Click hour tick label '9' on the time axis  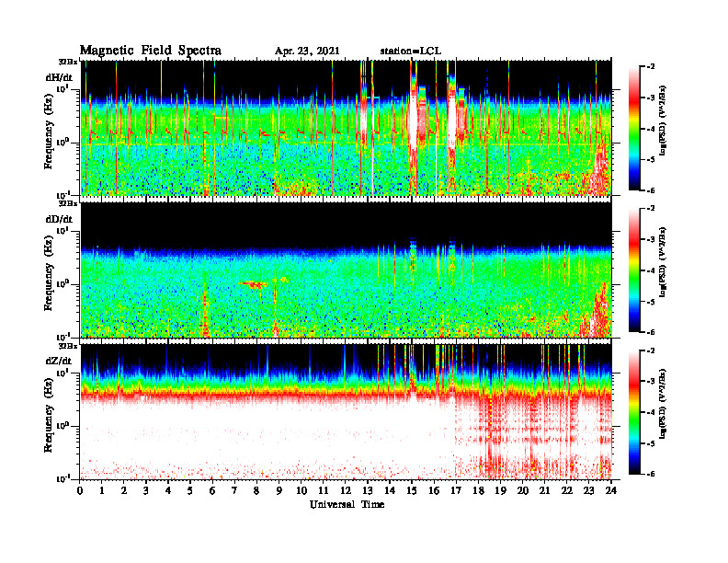[279, 490]
